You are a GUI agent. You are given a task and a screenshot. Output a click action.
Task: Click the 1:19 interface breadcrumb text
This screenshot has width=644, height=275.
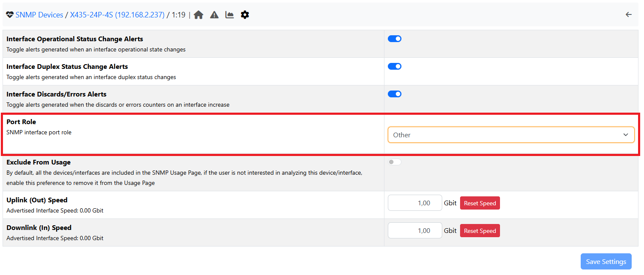coord(178,15)
